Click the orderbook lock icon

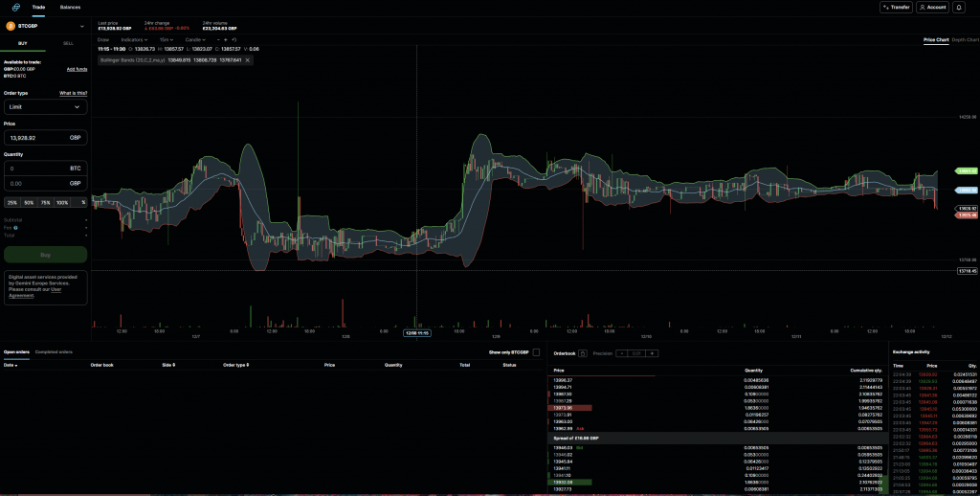583,353
